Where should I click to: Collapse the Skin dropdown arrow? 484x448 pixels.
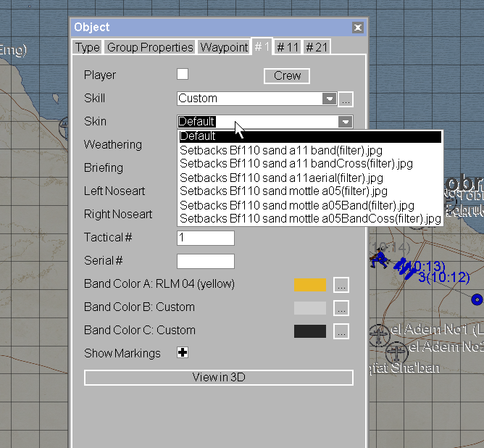click(345, 122)
